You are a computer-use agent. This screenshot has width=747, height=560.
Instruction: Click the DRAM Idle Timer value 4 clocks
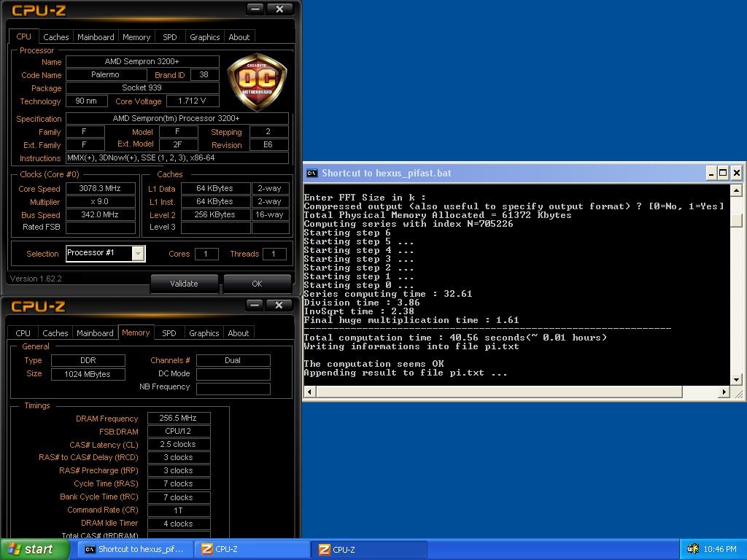[x=179, y=524]
